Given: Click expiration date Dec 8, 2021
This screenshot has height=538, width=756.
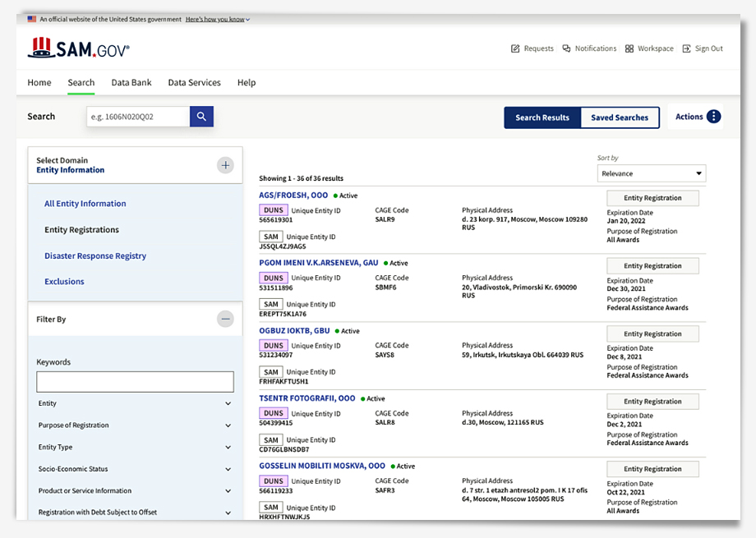Looking at the screenshot, I should pos(624,356).
